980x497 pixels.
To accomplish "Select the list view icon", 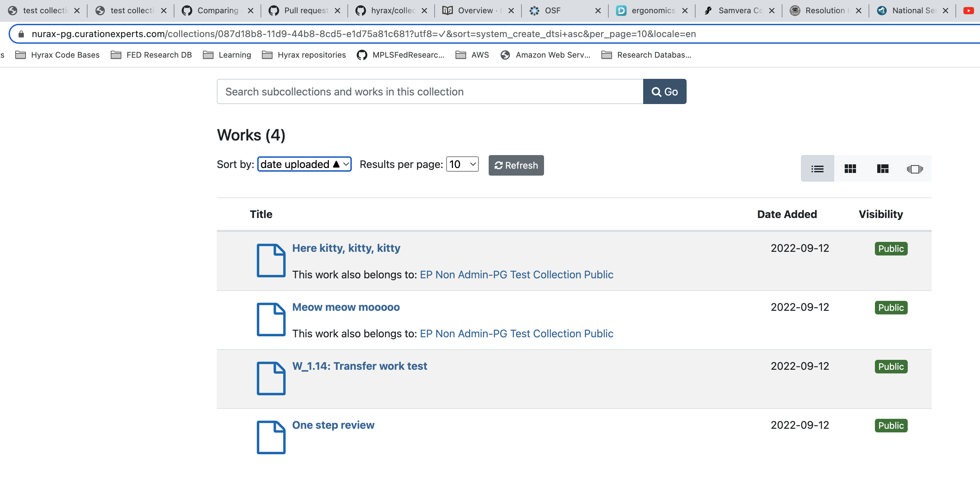I will point(817,168).
